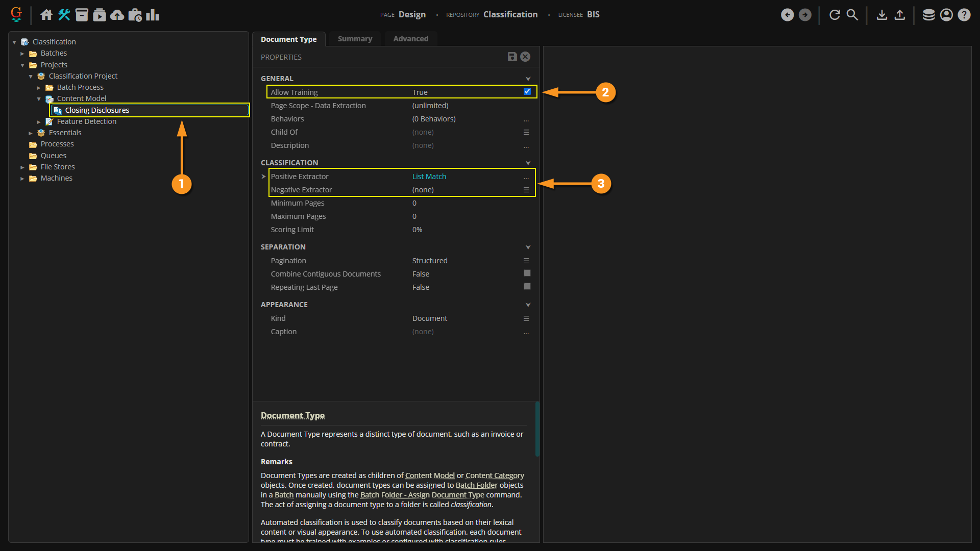Viewport: 980px width, 551px height.
Task: Open the Design tools icon
Action: (x=64, y=15)
